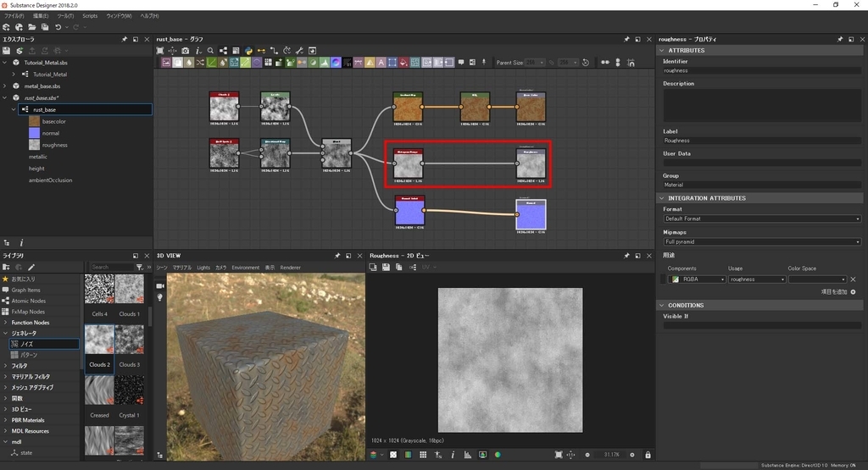
Task: Toggle pin on the Properties panel
Action: pyautogui.click(x=839, y=39)
